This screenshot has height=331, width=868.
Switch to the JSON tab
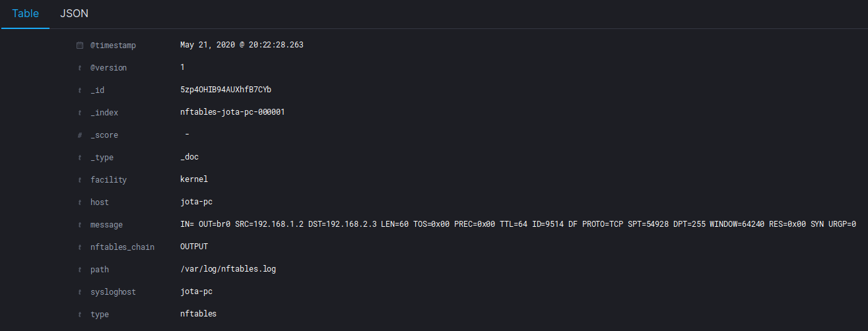coord(74,13)
